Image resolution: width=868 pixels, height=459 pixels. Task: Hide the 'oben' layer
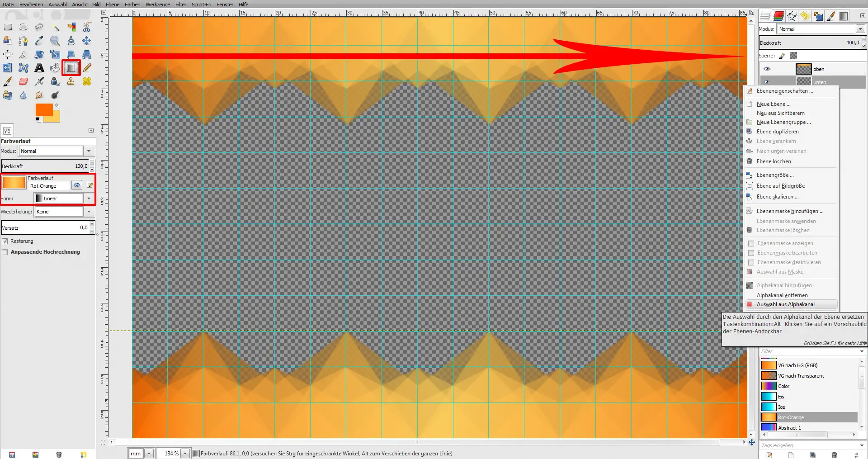click(x=767, y=69)
